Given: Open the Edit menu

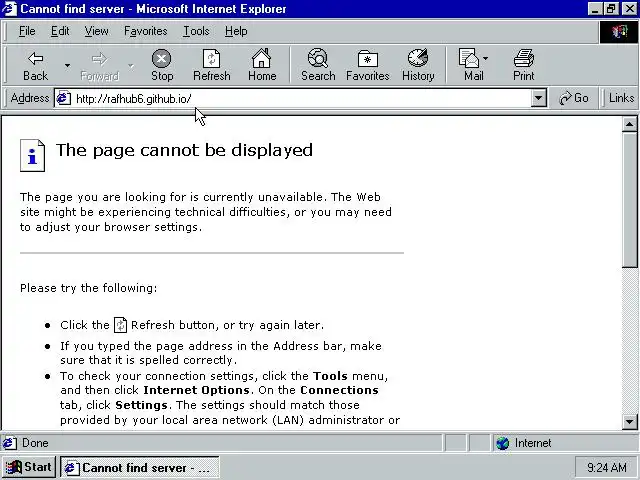Looking at the screenshot, I should coord(60,31).
